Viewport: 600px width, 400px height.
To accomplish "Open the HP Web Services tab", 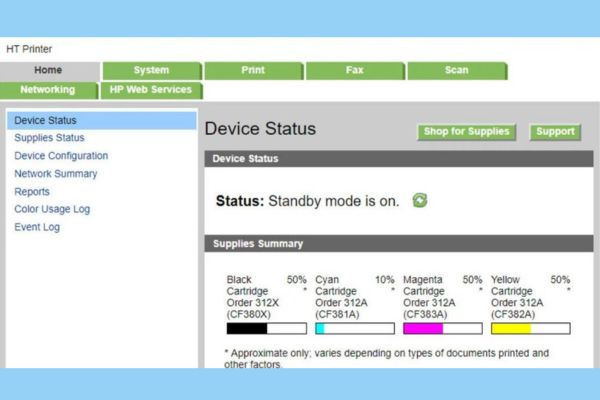I will pyautogui.click(x=152, y=90).
